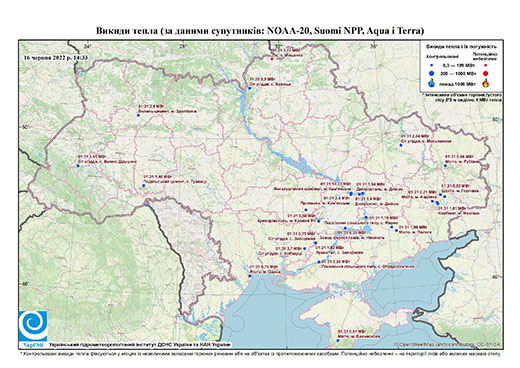The image size is (520, 368).
Task: Click the blue marker near Великі Дедеркали label
Action: pyautogui.click(x=78, y=166)
